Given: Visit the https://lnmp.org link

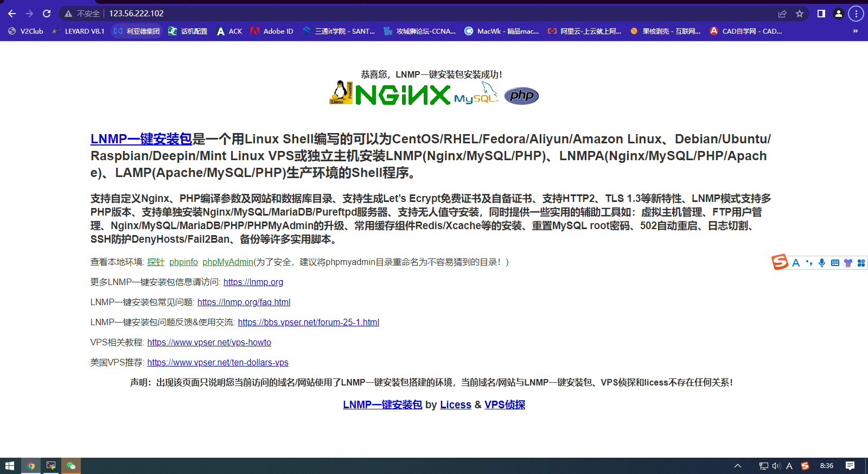Looking at the screenshot, I should coord(253,282).
